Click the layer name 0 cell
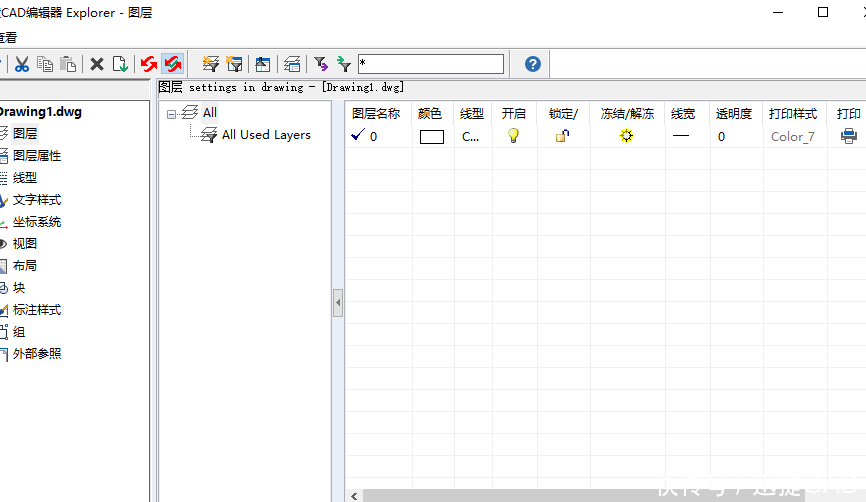 tap(374, 136)
